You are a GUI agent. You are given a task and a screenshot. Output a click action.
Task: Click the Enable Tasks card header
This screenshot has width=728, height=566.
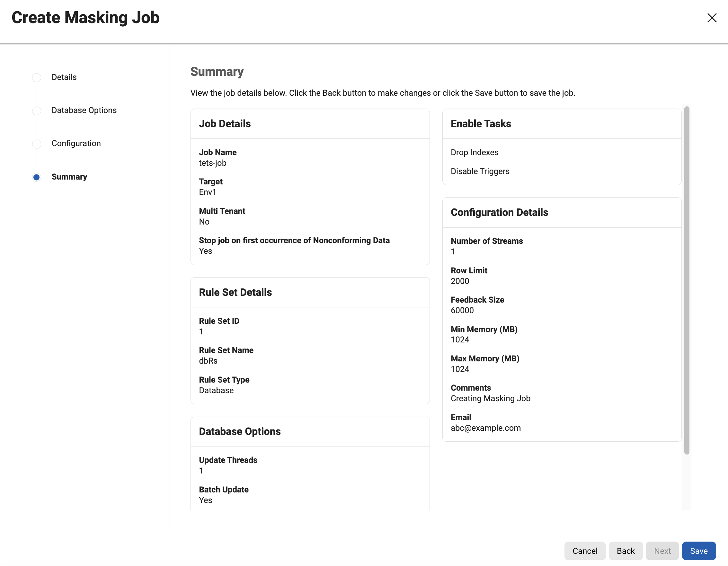pos(481,124)
